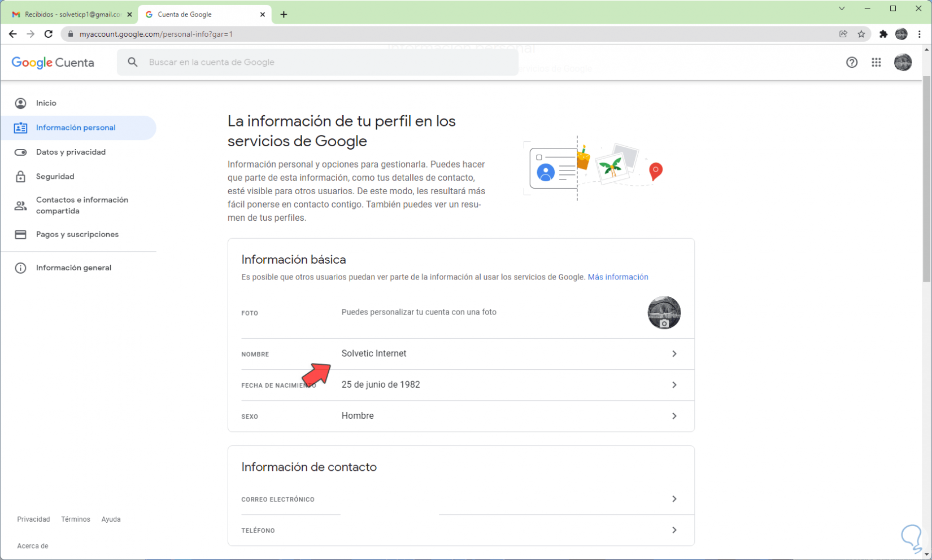
Task: Click the Teléfono label
Action: 258,531
